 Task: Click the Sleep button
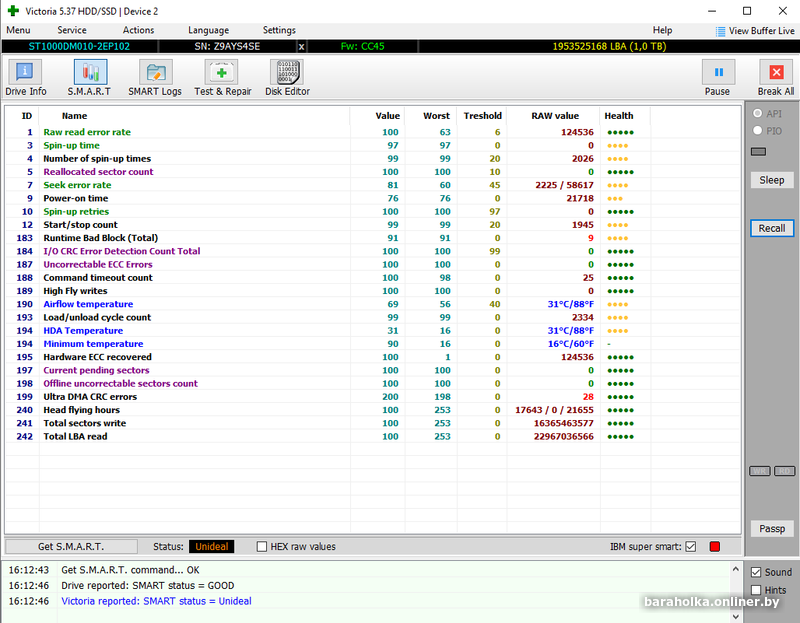771,180
